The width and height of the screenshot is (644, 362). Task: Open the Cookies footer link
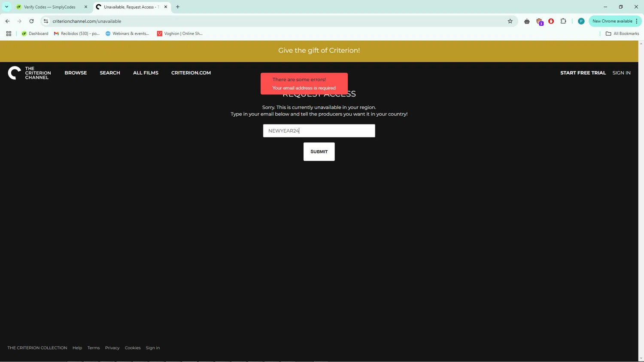(x=133, y=348)
